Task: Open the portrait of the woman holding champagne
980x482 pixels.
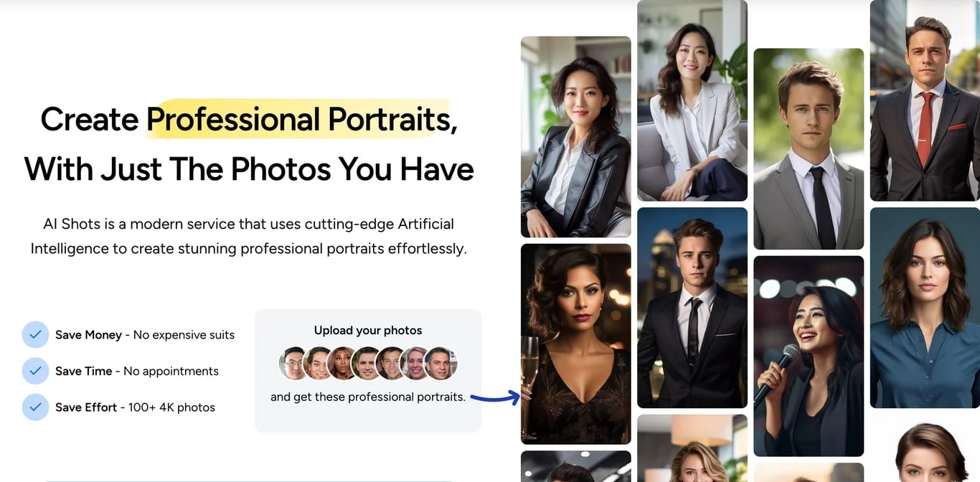Action: 575,344
